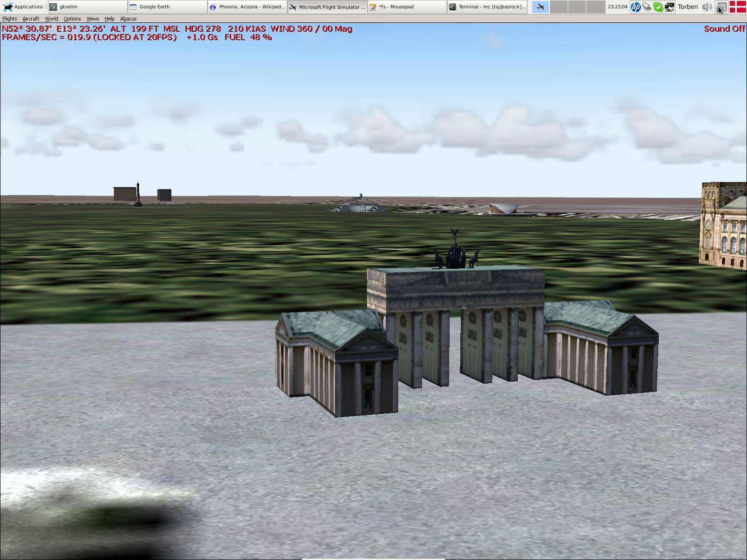Open the network monitors tray icon
Viewport: 747px width, 560px height.
click(669, 7)
